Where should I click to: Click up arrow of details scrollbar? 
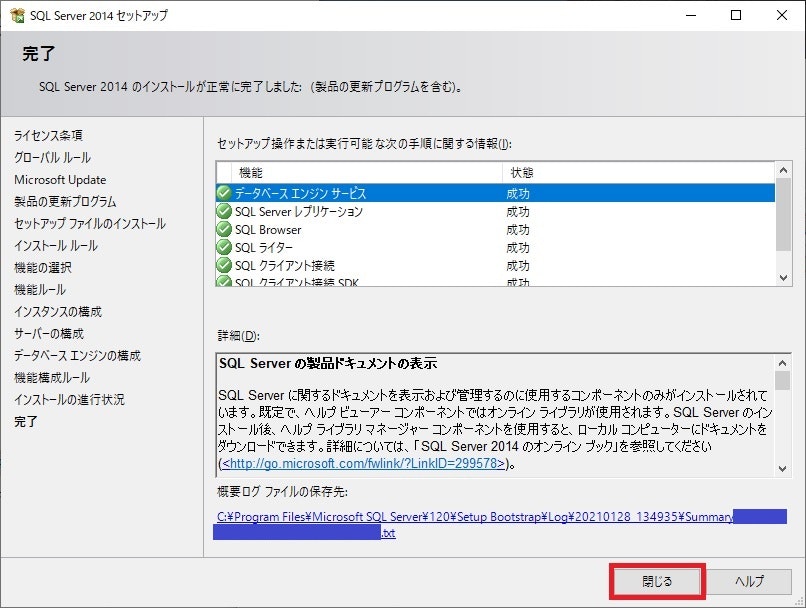point(782,363)
